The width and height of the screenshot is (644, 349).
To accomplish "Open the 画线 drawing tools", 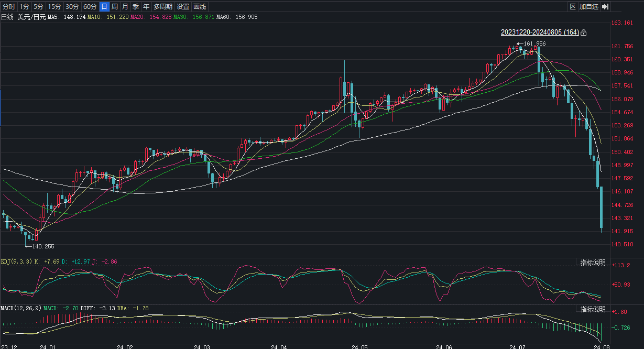I will click(x=200, y=7).
